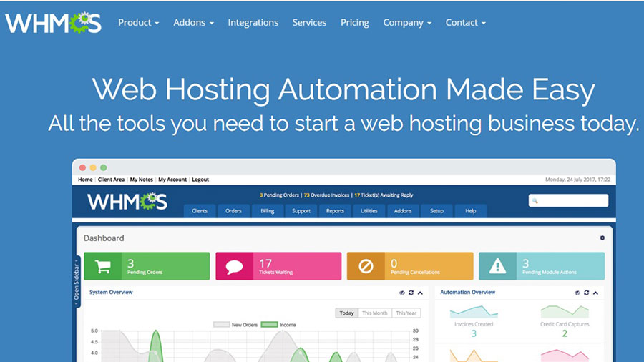Open the Addons tab in admin menu

point(403,211)
